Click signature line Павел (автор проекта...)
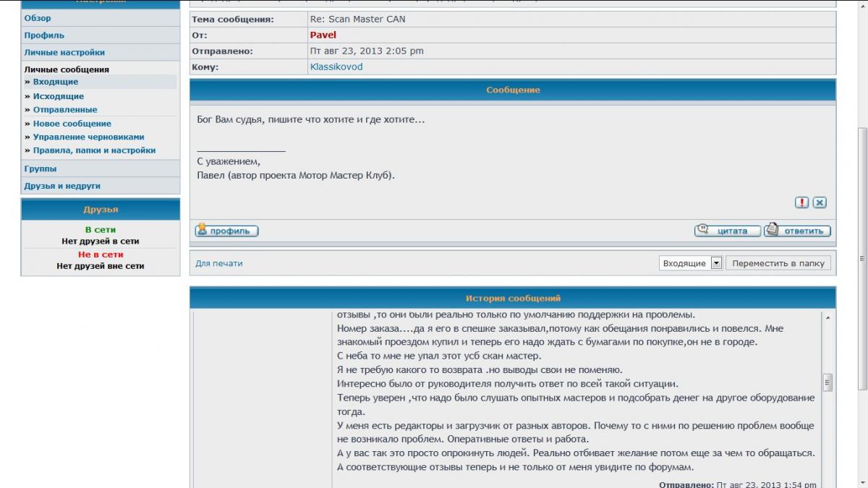Image resolution: width=868 pixels, height=488 pixels. 296,175
